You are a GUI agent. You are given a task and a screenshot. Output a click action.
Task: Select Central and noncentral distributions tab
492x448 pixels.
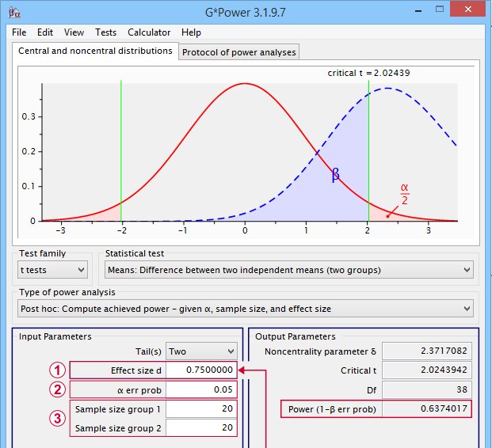pos(95,51)
